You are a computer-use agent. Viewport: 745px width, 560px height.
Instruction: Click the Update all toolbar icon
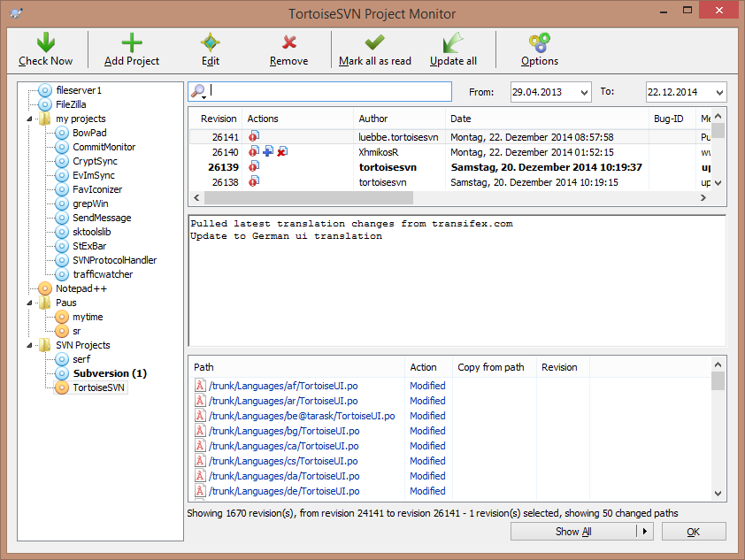pos(453,42)
